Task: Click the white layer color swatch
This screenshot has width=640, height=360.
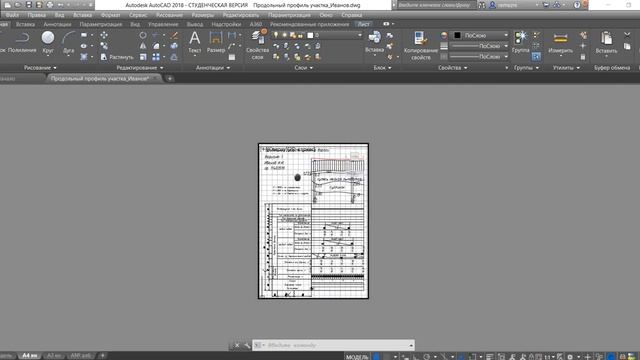Action: point(310,36)
